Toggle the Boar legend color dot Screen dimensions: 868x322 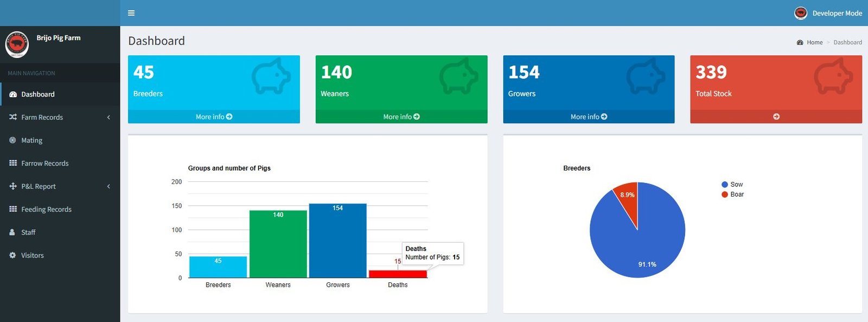pyautogui.click(x=725, y=194)
